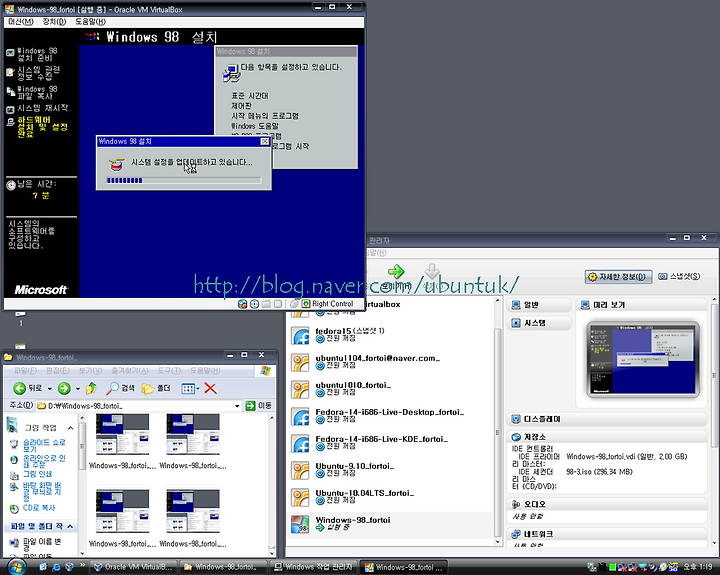Image resolution: width=720 pixels, height=575 pixels.
Task: Click the Up folder icon in Explorer toolbar
Action: tap(91, 389)
